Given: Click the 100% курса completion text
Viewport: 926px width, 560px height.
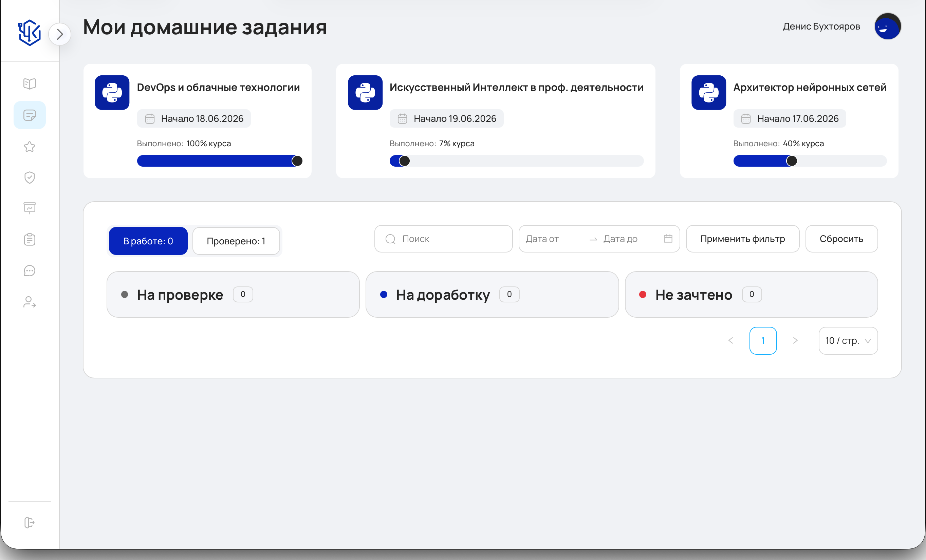Looking at the screenshot, I should pyautogui.click(x=208, y=144).
